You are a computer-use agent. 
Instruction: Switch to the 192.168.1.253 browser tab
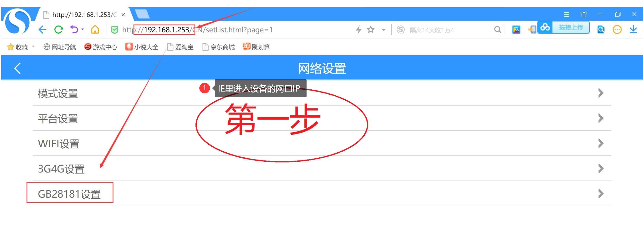pyautogui.click(x=82, y=15)
